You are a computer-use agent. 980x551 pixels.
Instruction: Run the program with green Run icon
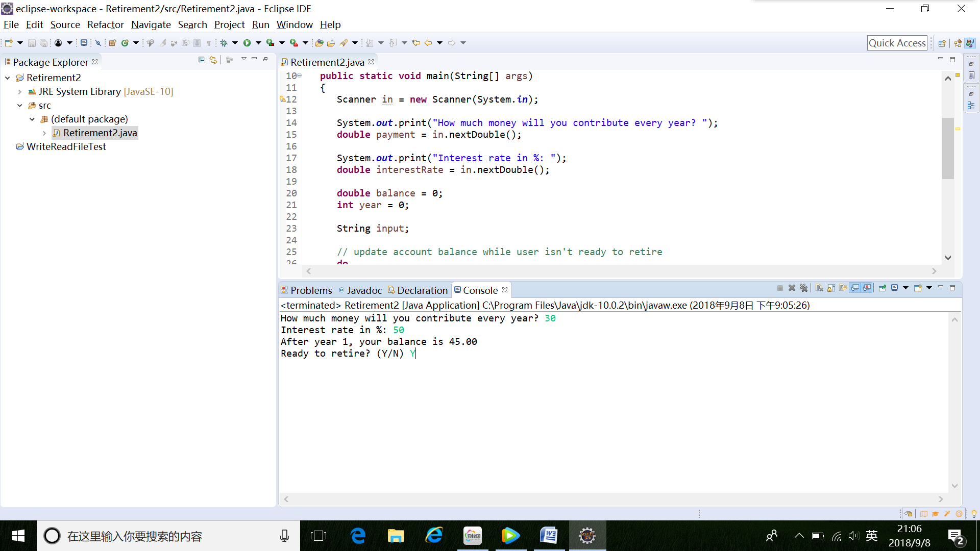247,43
